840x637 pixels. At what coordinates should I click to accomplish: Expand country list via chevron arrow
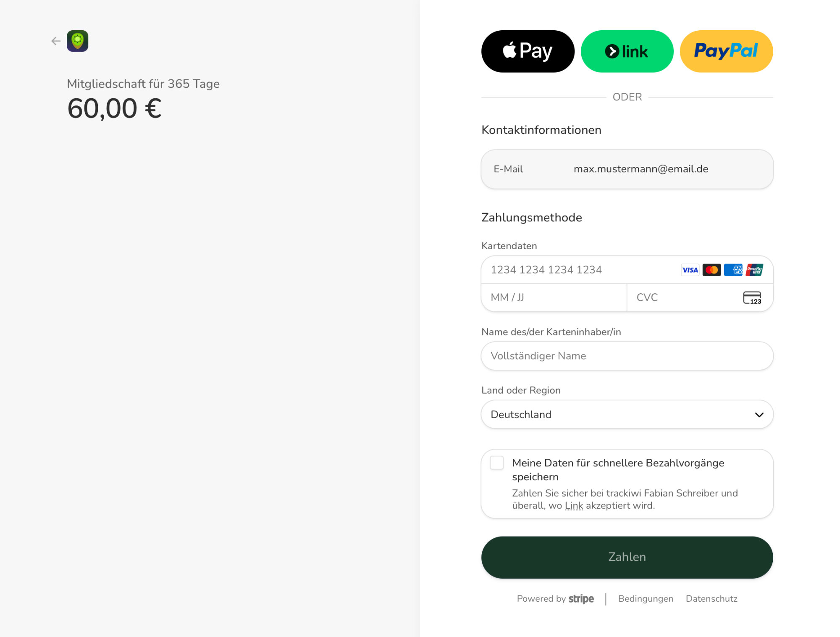[x=759, y=415]
